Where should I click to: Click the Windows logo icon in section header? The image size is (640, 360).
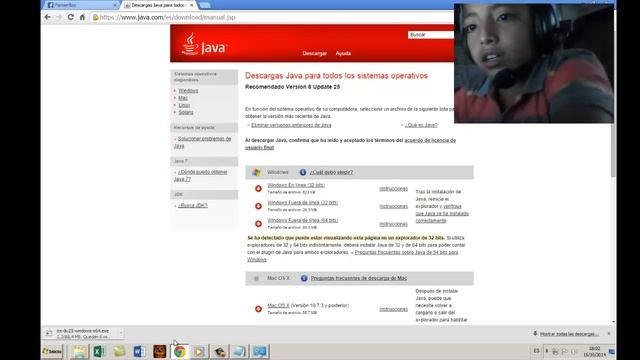(256, 172)
